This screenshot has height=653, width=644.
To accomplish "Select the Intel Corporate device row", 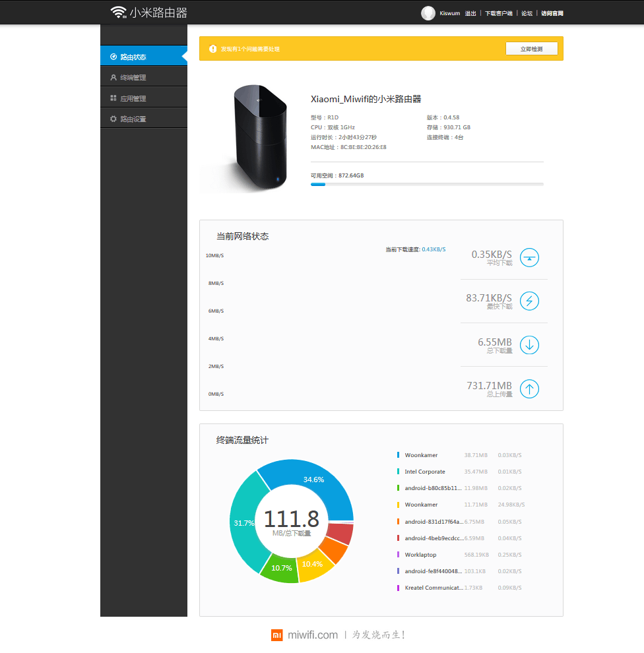I will click(460, 472).
